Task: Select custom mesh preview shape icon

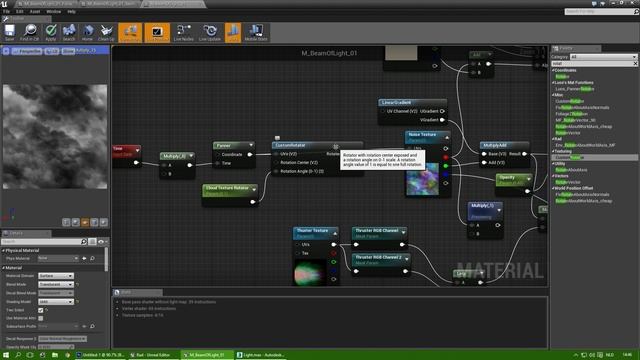Action: (104, 222)
